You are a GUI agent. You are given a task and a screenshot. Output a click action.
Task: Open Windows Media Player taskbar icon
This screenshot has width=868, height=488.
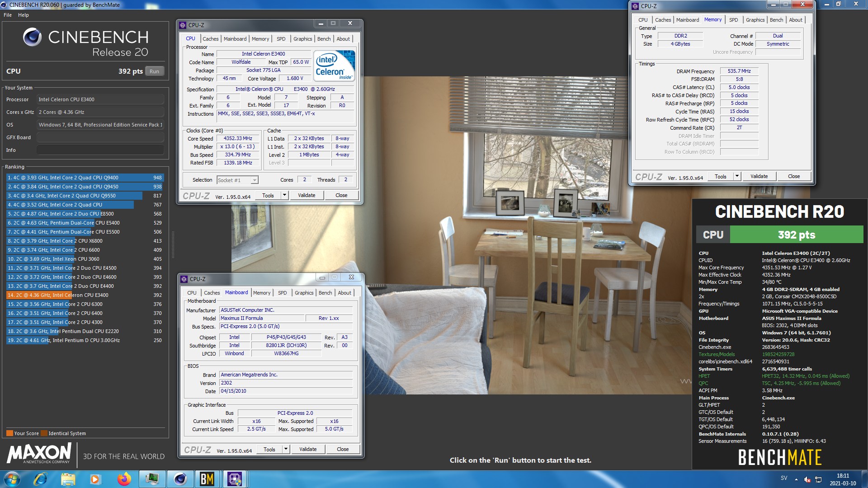(x=95, y=479)
